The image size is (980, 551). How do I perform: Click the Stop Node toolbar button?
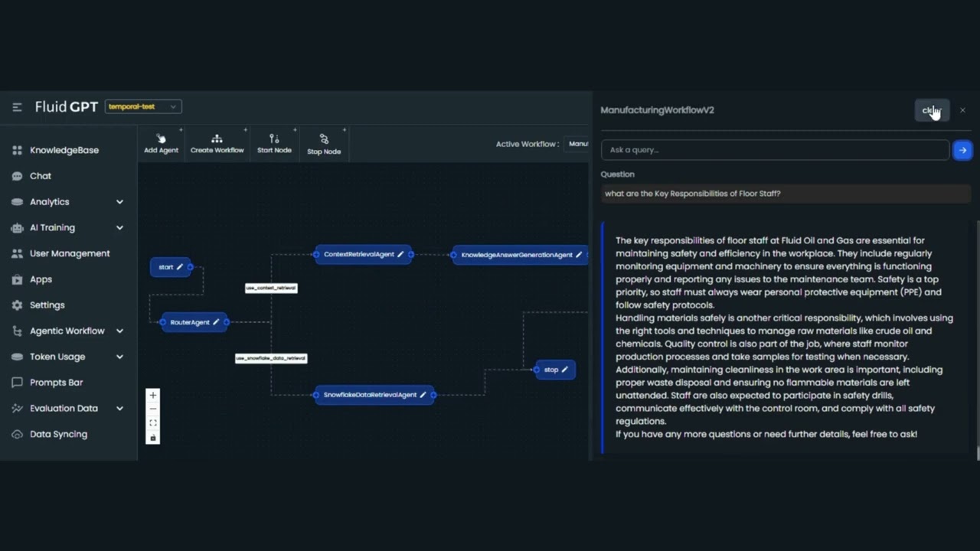coord(324,144)
